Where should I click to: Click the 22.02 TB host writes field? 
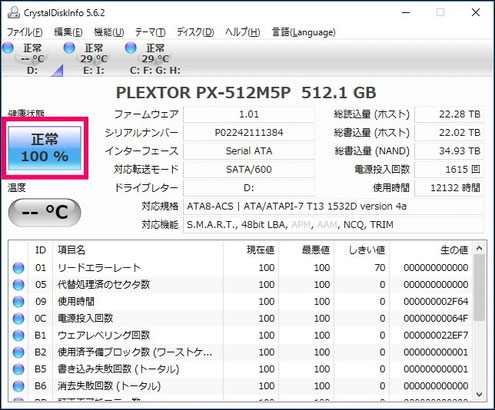pyautogui.click(x=449, y=133)
